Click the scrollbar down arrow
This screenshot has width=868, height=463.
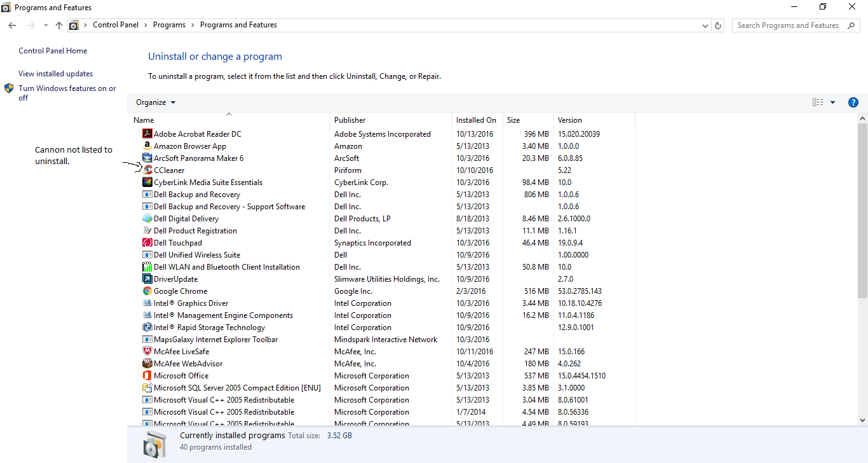[862, 420]
